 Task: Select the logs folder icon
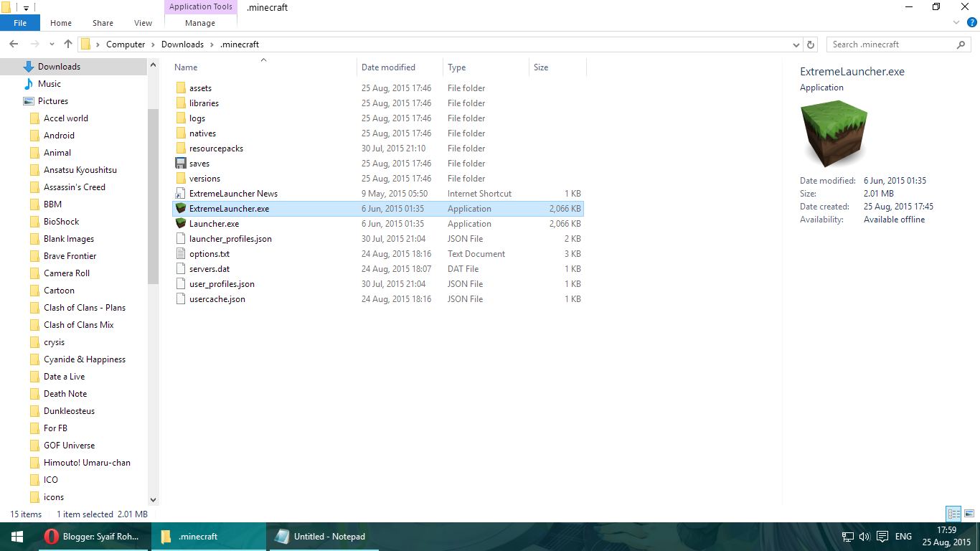point(181,118)
